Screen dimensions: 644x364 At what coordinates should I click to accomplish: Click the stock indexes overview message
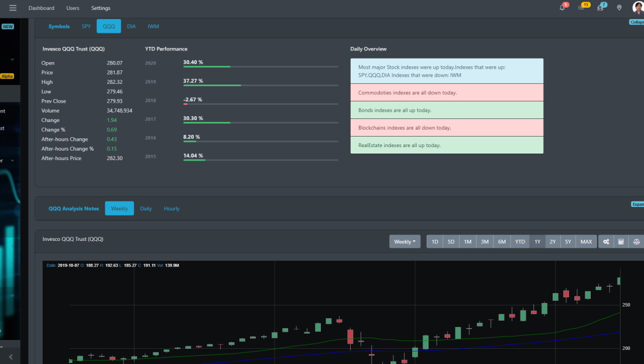447,71
